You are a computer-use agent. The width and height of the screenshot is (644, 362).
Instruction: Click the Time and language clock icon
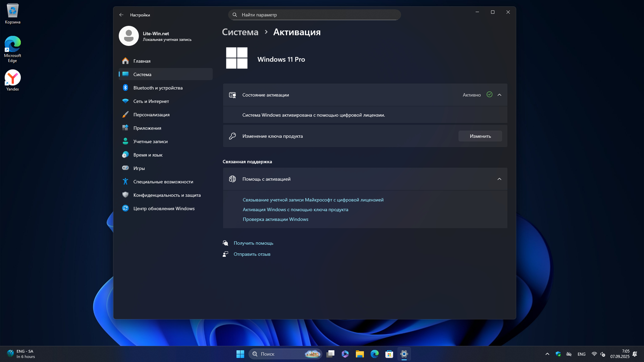pos(125,155)
